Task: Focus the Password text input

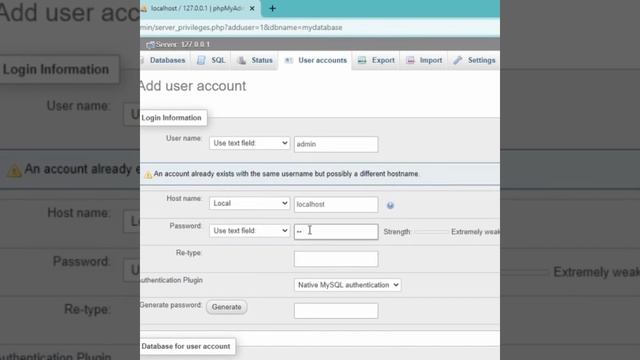Action: point(336,231)
